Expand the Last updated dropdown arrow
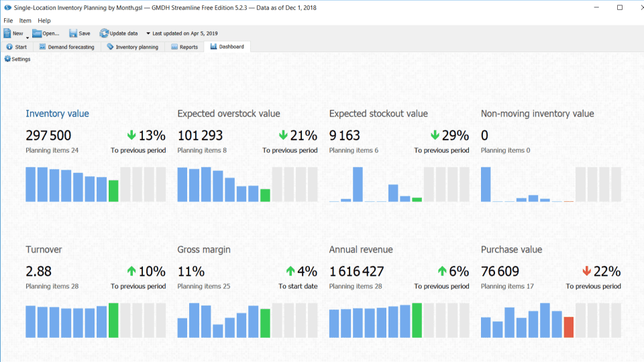This screenshot has width=644, height=362. point(148,34)
